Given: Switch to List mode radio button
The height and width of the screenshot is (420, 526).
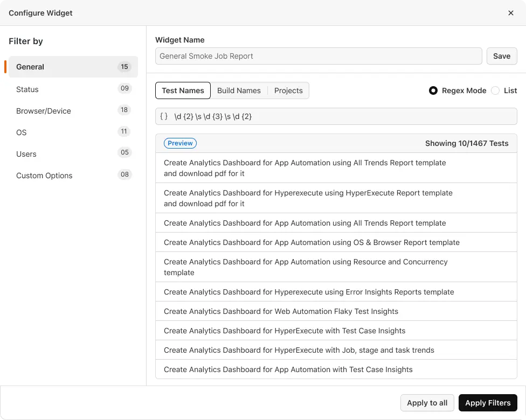Looking at the screenshot, I should coord(495,90).
